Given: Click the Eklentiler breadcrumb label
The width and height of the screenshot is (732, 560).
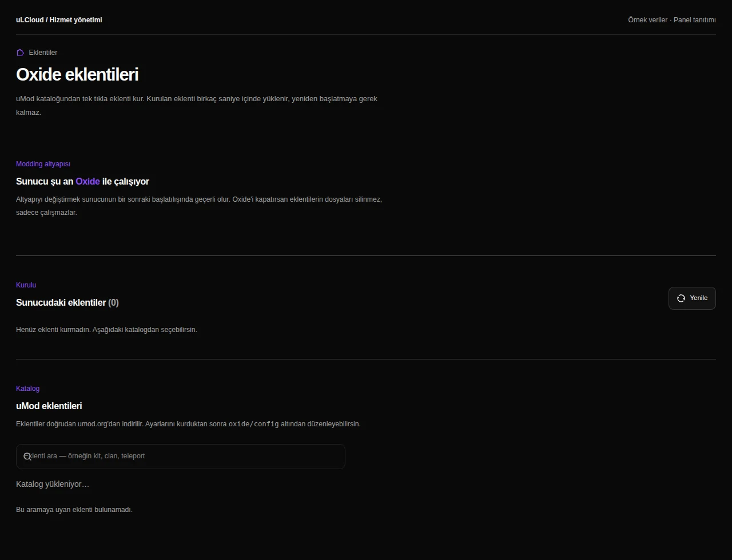Looking at the screenshot, I should point(43,53).
